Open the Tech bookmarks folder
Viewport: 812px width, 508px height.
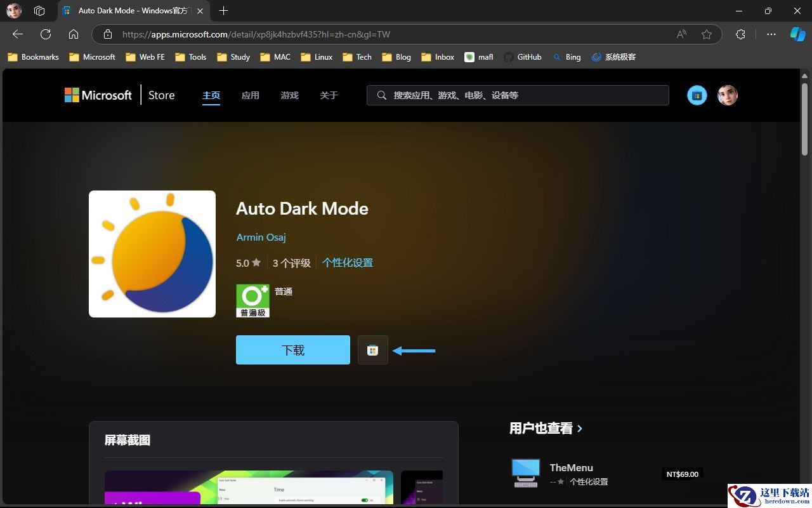(357, 57)
